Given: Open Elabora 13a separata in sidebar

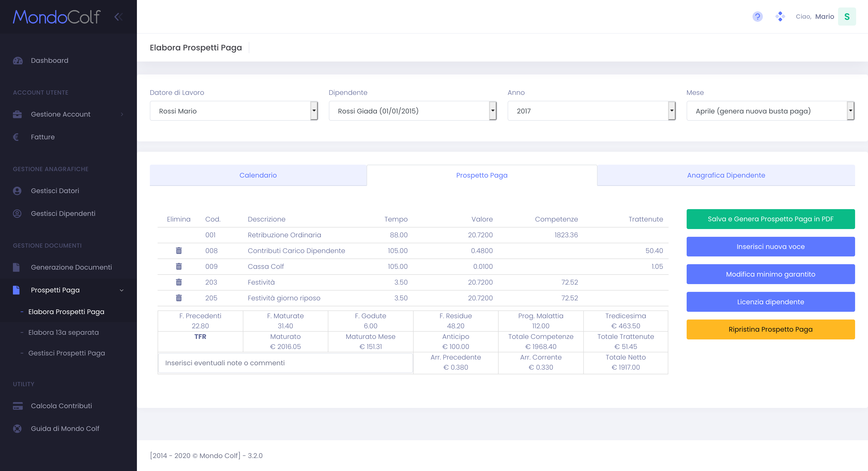Looking at the screenshot, I should (x=64, y=332).
